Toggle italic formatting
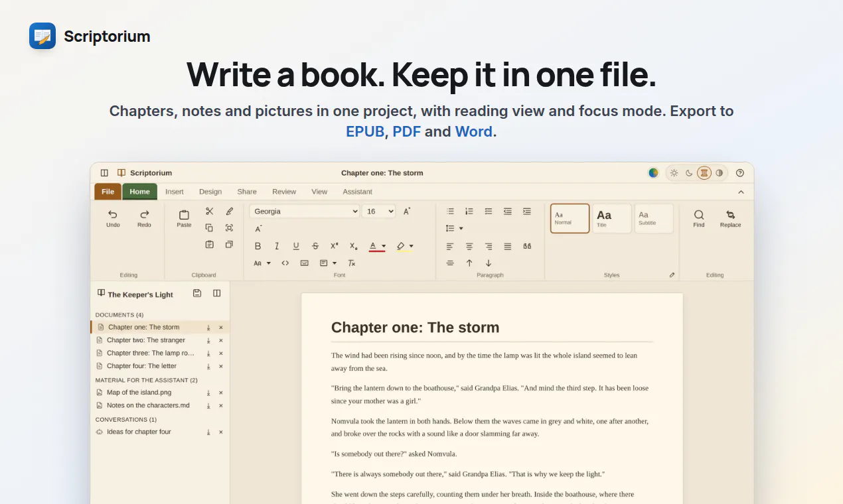Viewport: 843px width, 504px height. point(277,246)
